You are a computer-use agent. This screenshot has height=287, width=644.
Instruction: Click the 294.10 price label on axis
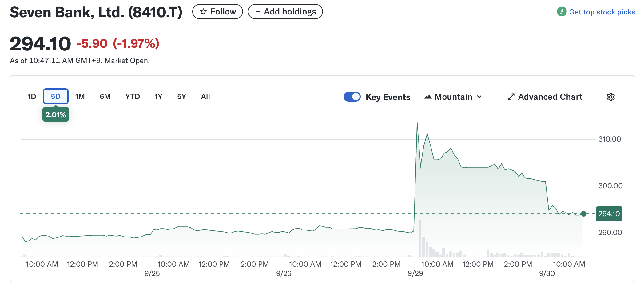pyautogui.click(x=609, y=214)
